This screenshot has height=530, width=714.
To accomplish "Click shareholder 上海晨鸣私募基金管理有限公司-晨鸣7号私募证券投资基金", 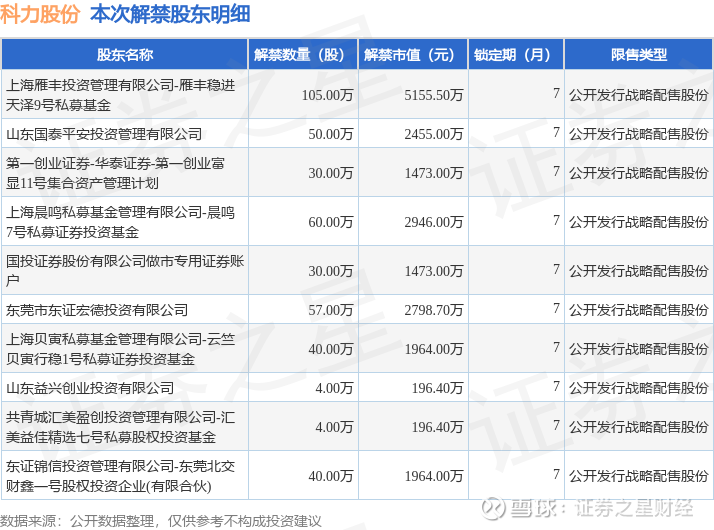I will [x=120, y=222].
